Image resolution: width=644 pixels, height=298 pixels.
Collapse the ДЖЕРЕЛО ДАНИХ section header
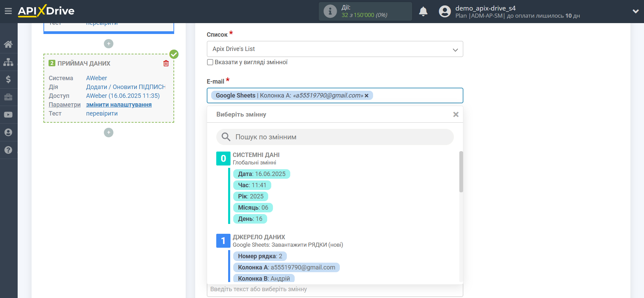[259, 237]
